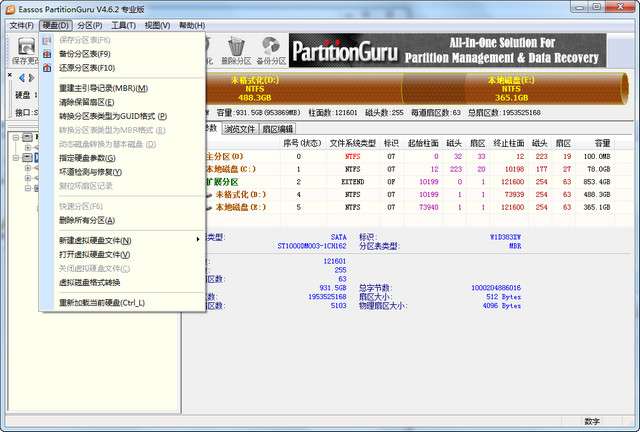
Task: Select the 未格式化(D:) row in partition table
Action: [x=409, y=194]
